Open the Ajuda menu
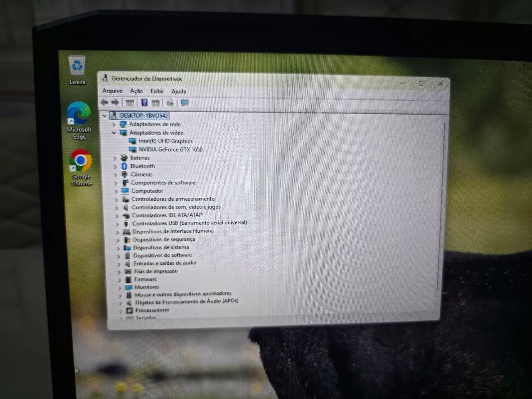Screen dimensions: 532x399 tap(179, 91)
